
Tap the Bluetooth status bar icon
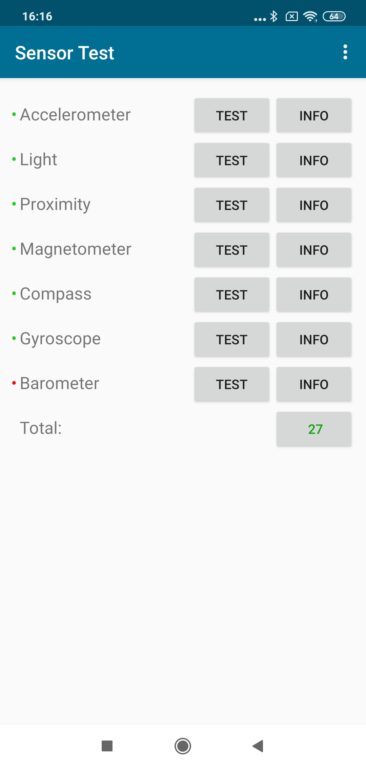[x=273, y=17]
